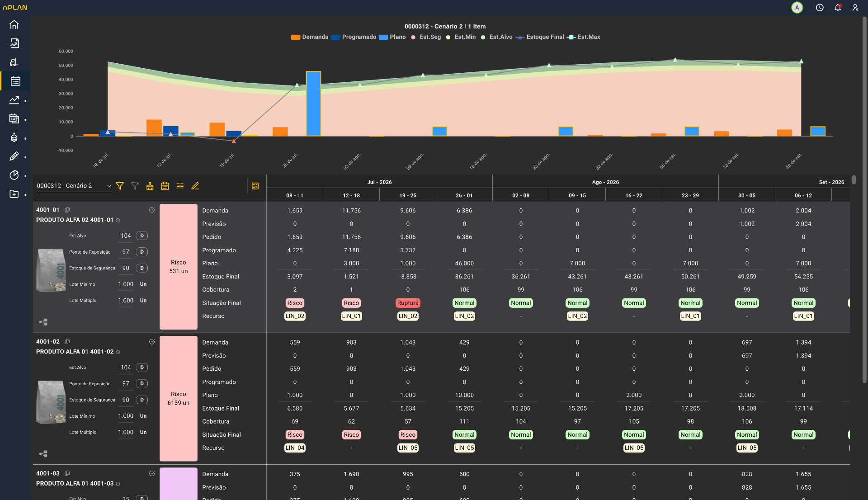Toggle the list rows icon in toolbar
Screen dimensions: 868x500
(x=180, y=186)
